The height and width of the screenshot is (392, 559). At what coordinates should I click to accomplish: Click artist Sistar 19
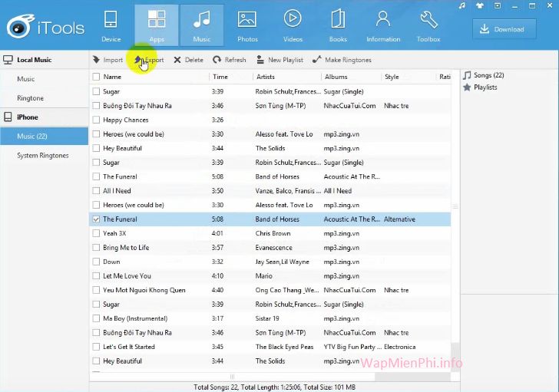pyautogui.click(x=267, y=318)
